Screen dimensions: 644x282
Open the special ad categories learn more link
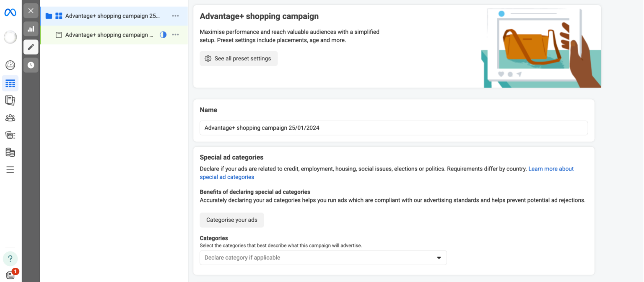click(551, 168)
